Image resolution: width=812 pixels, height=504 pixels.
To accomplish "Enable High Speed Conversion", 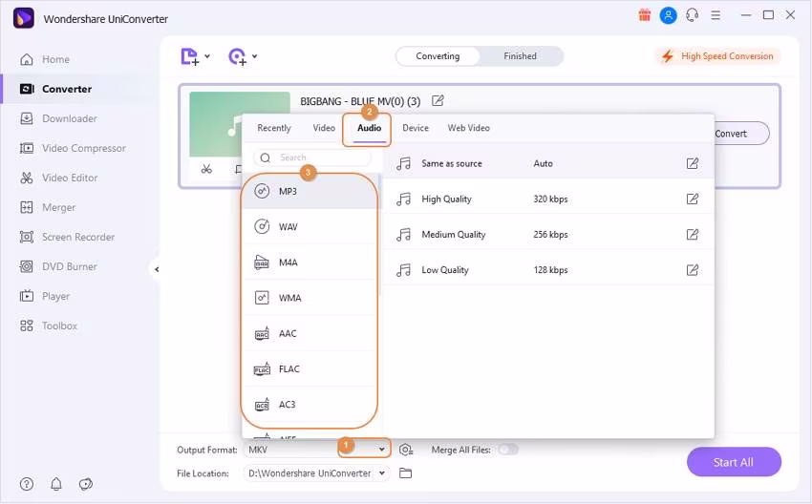I will 717,56.
